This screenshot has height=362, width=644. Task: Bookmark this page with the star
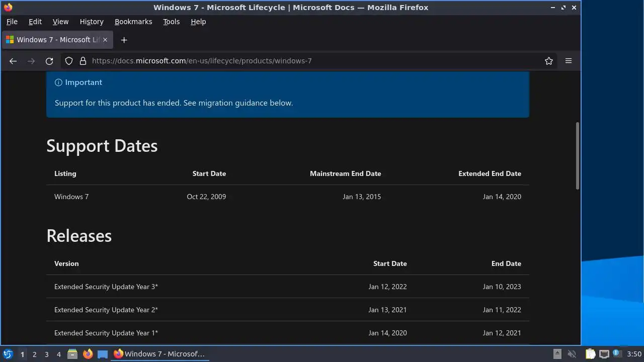coord(549,61)
